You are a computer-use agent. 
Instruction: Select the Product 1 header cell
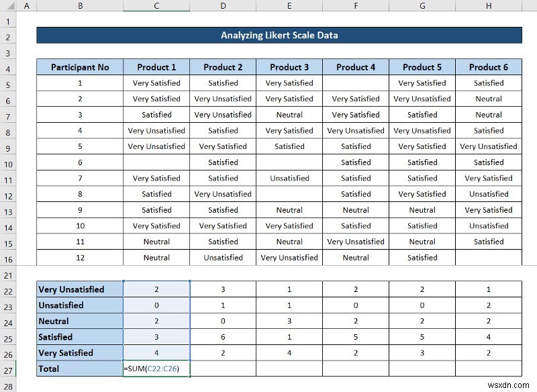pyautogui.click(x=156, y=66)
